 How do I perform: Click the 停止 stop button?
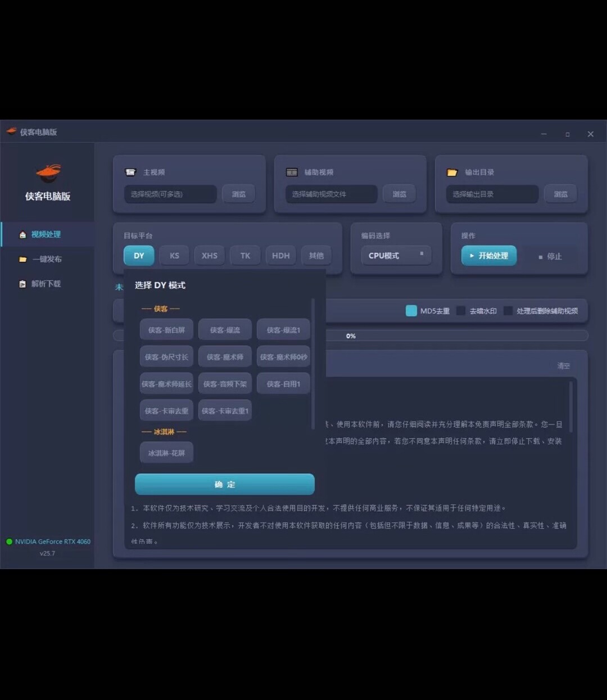(x=549, y=256)
